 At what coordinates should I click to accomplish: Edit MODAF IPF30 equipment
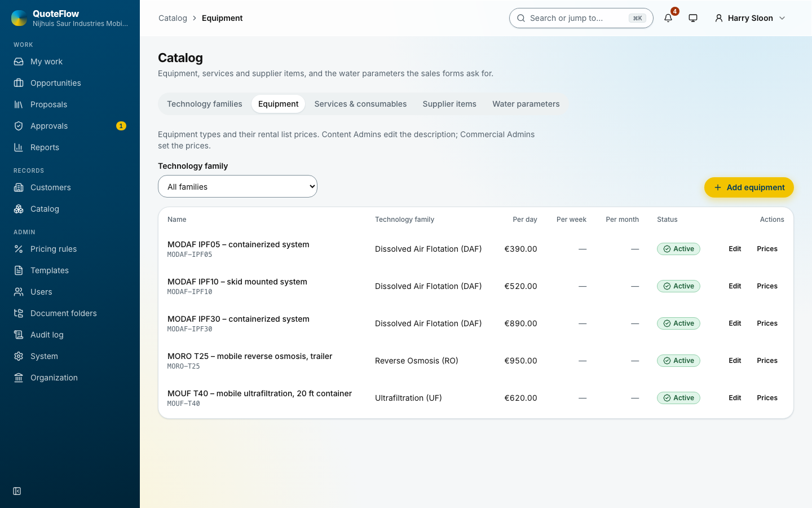tap(735, 323)
